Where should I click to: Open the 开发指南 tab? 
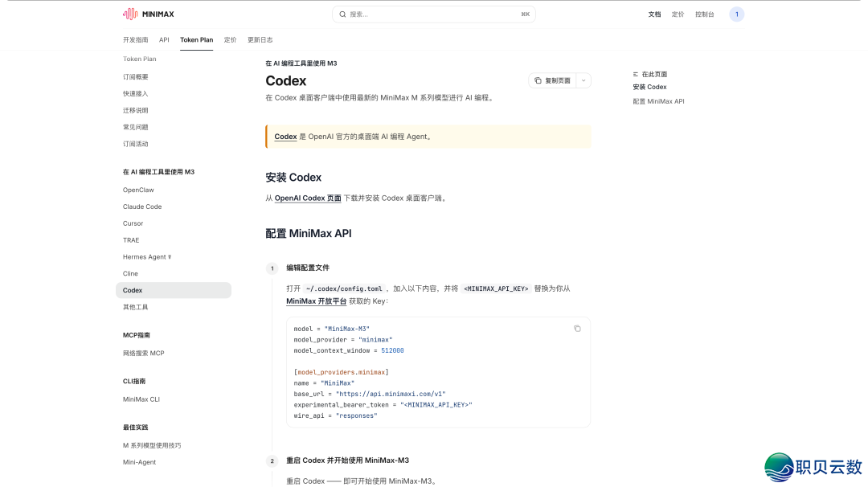coord(136,40)
